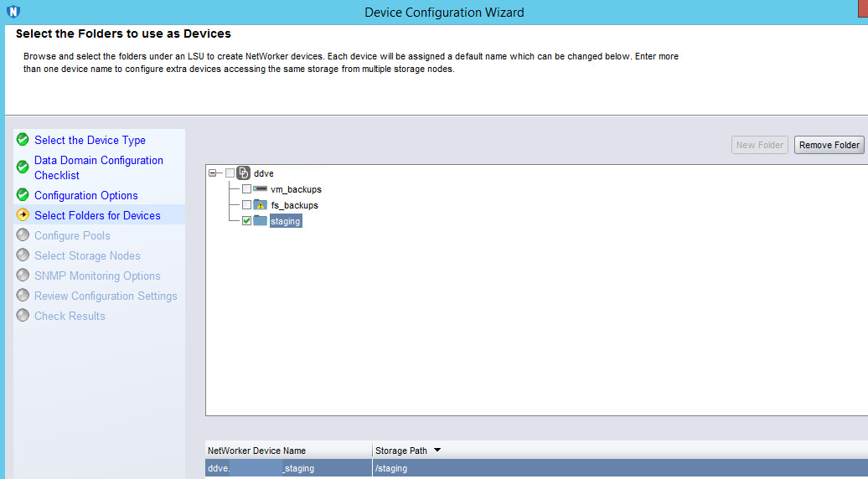Click the Configure Pools step
The image size is (868, 479).
pos(72,235)
